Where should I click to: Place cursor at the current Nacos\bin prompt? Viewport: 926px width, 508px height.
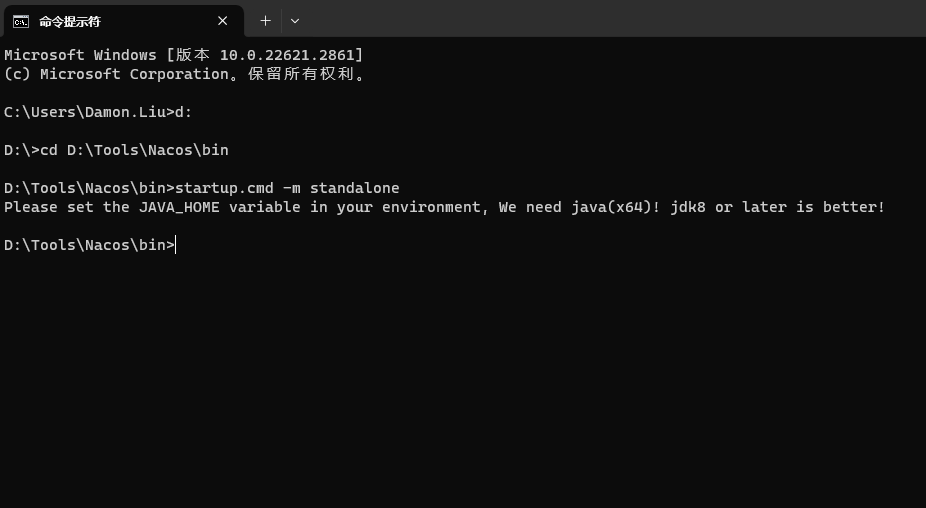[176, 245]
